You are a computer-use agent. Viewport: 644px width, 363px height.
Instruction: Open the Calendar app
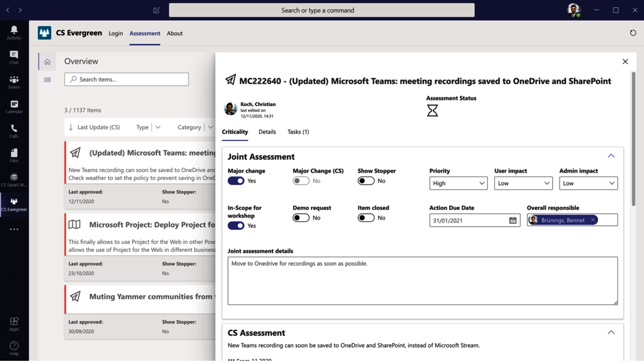tap(14, 107)
